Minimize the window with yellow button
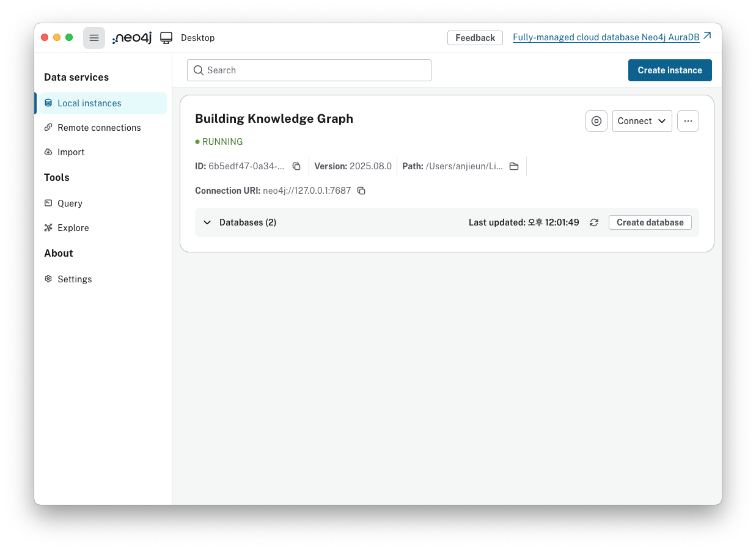 [x=57, y=37]
